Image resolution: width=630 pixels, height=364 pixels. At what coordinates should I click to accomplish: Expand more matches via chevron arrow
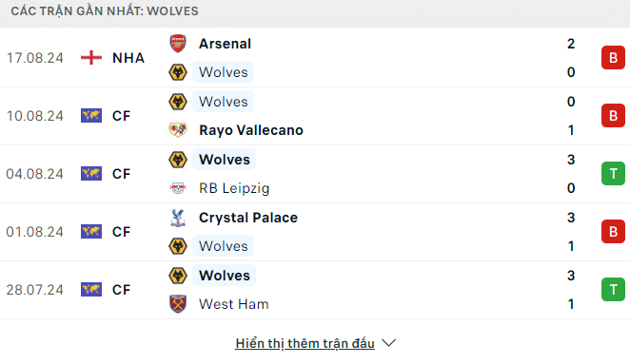[388, 343]
